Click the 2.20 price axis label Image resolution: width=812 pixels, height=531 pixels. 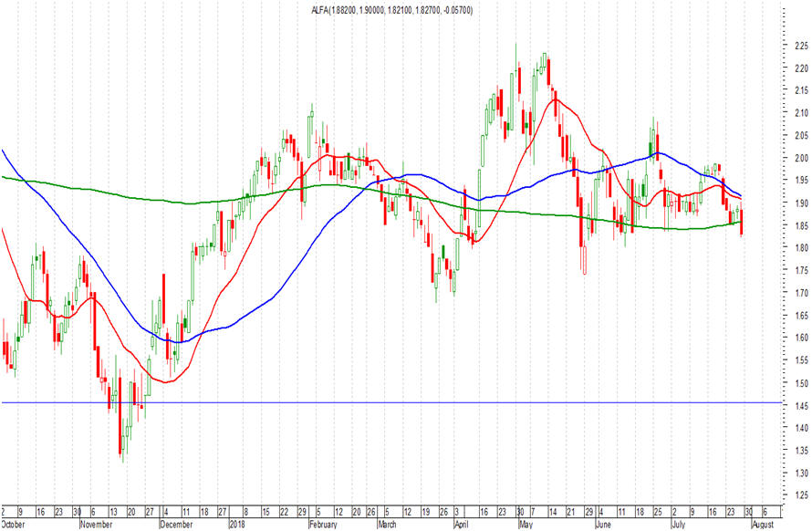tap(801, 68)
